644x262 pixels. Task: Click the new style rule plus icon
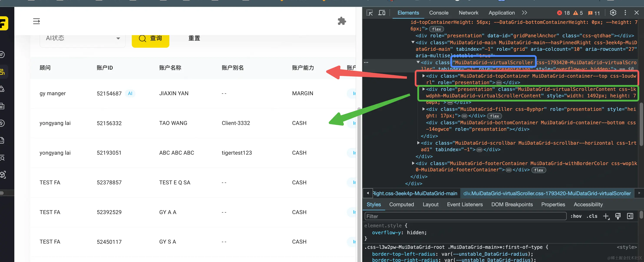pyautogui.click(x=606, y=216)
